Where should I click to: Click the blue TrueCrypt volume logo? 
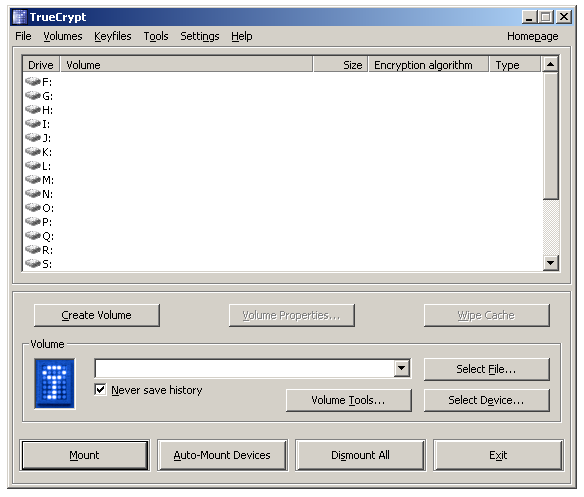(54, 384)
